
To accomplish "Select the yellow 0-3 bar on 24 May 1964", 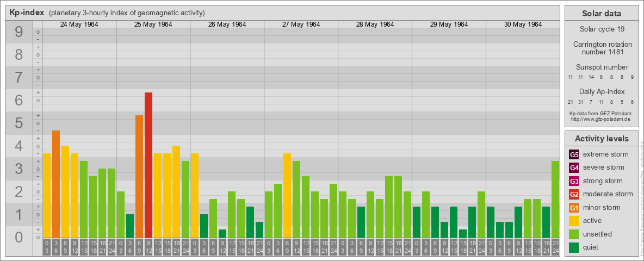I will point(47,196).
